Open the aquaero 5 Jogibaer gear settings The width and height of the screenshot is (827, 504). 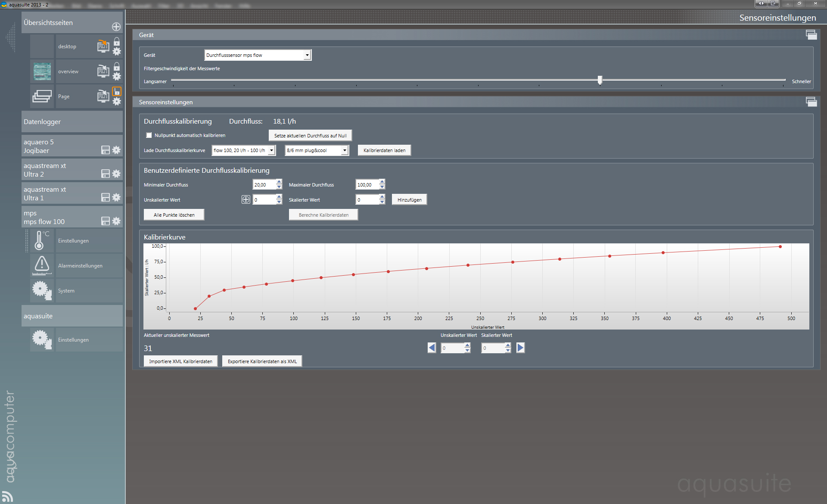pyautogui.click(x=116, y=150)
